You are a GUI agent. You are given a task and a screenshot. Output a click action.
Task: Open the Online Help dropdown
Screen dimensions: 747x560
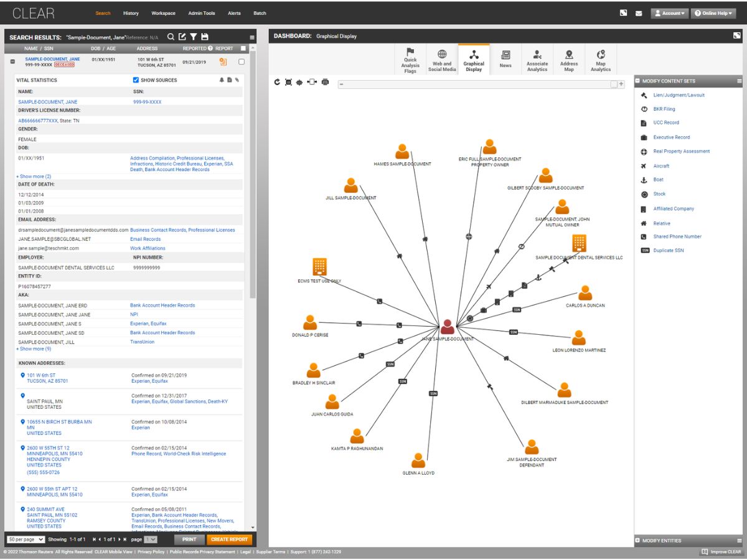point(713,13)
